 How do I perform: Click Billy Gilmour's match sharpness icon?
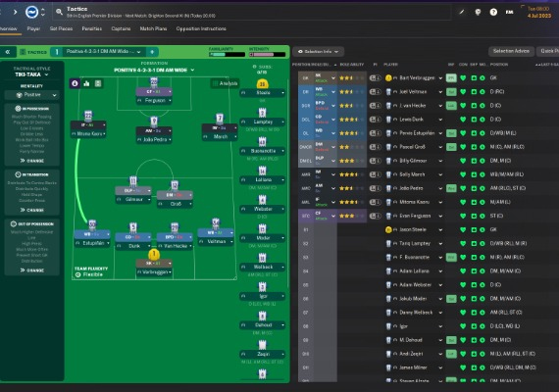474,161
